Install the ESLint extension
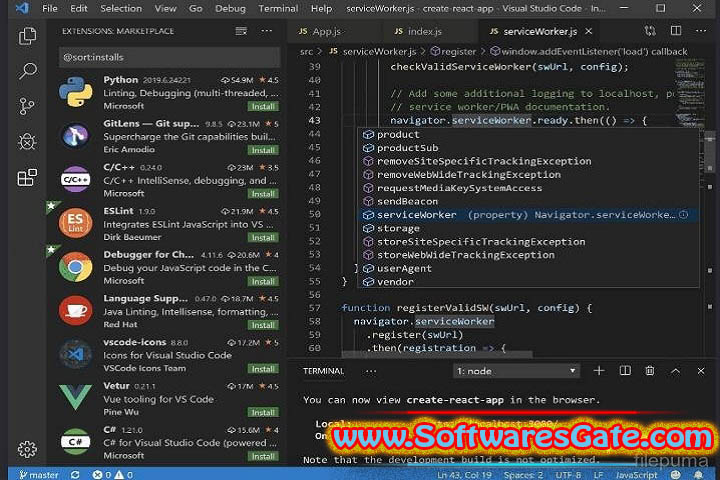The image size is (720, 480). click(263, 237)
